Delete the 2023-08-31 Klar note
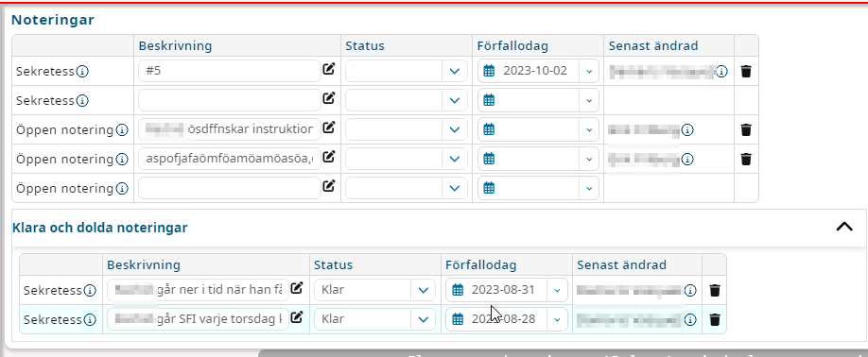 (715, 290)
